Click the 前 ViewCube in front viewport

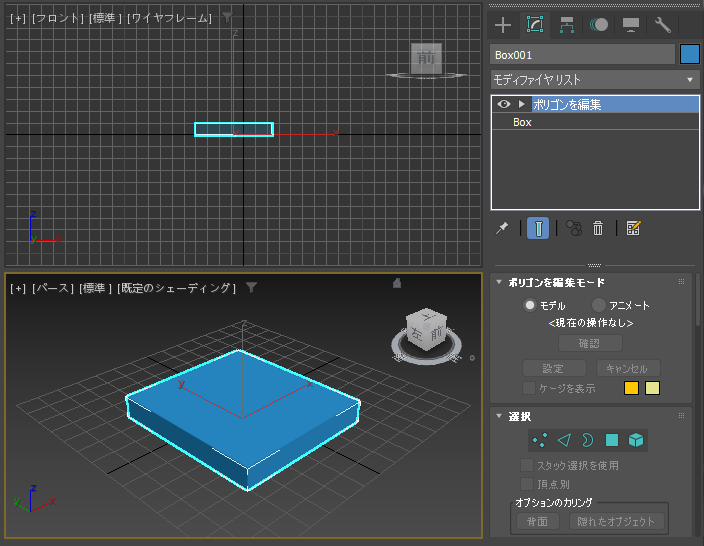coord(426,58)
